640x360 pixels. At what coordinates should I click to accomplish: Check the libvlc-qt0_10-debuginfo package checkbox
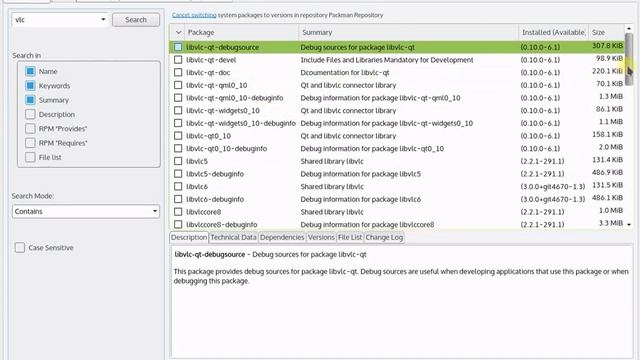178,148
